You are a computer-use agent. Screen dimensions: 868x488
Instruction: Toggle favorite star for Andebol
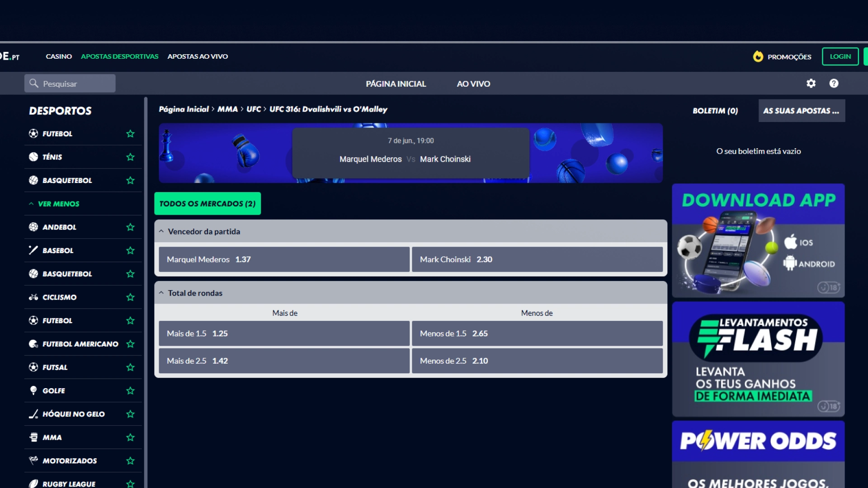(x=130, y=227)
